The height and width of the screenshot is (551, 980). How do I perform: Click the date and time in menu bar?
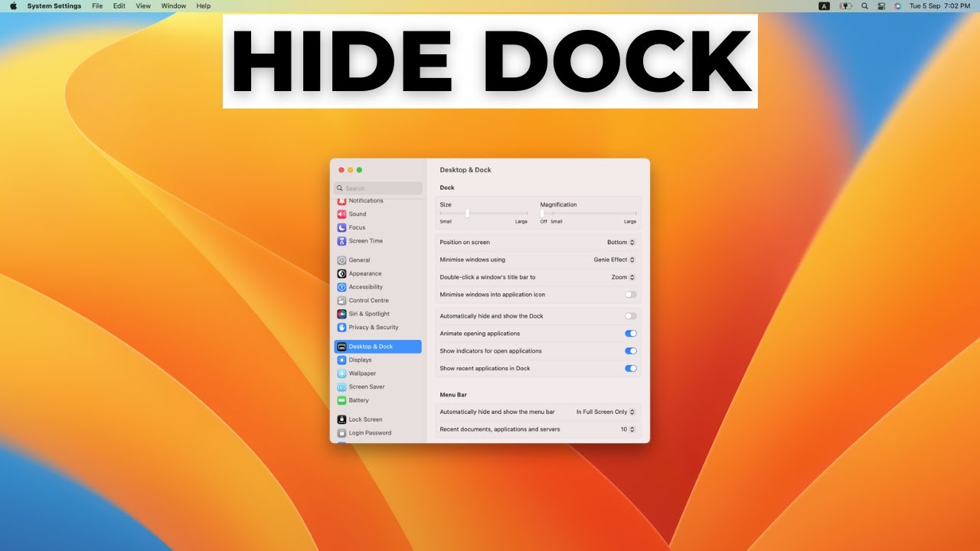coord(939,6)
